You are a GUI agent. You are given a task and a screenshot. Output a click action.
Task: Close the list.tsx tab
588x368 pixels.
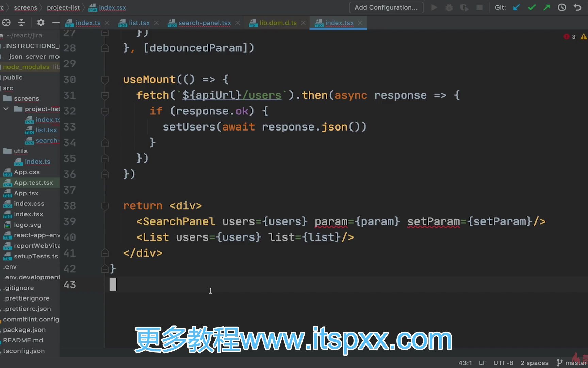156,23
